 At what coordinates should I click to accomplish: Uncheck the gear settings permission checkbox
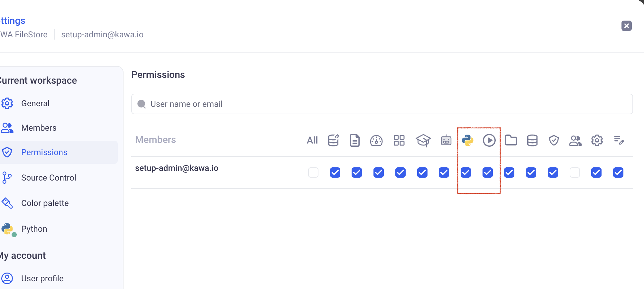point(596,172)
